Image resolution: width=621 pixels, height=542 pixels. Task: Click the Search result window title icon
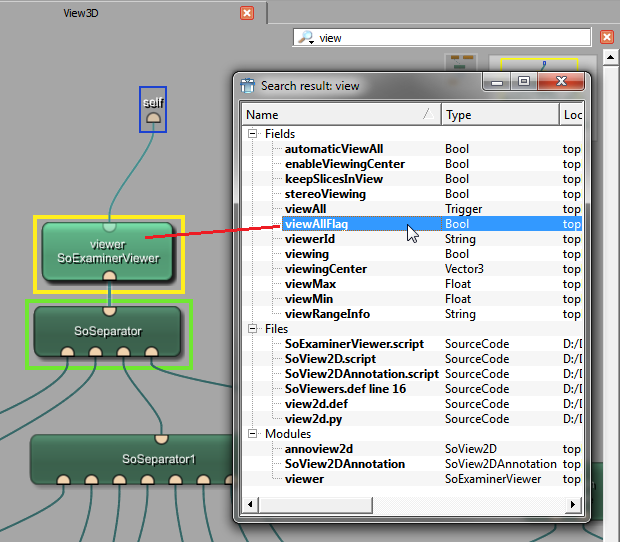tap(248, 86)
